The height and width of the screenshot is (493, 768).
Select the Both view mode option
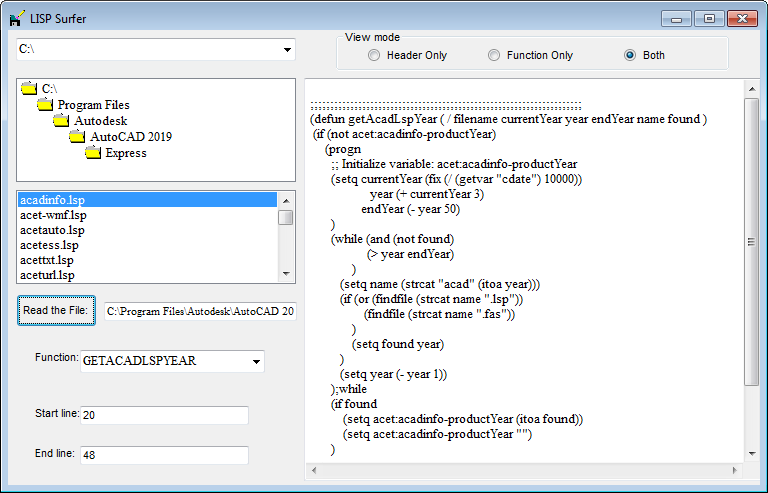pyautogui.click(x=630, y=56)
